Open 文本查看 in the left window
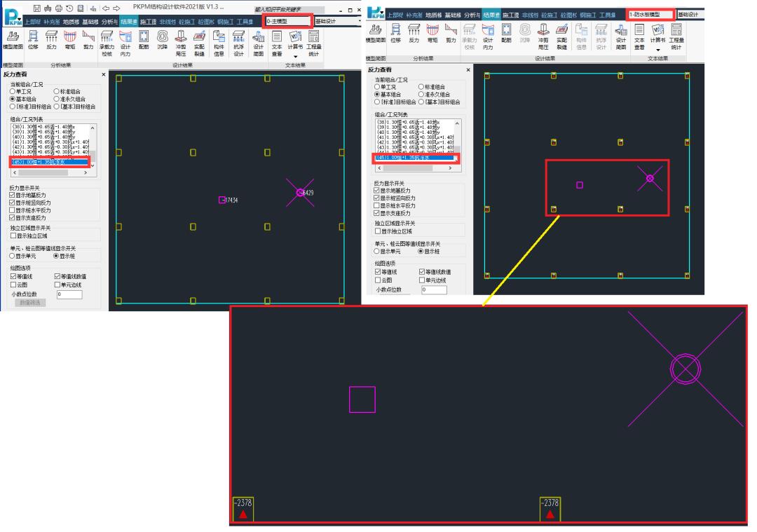Viewport: 757px width, 532px height. (277, 43)
